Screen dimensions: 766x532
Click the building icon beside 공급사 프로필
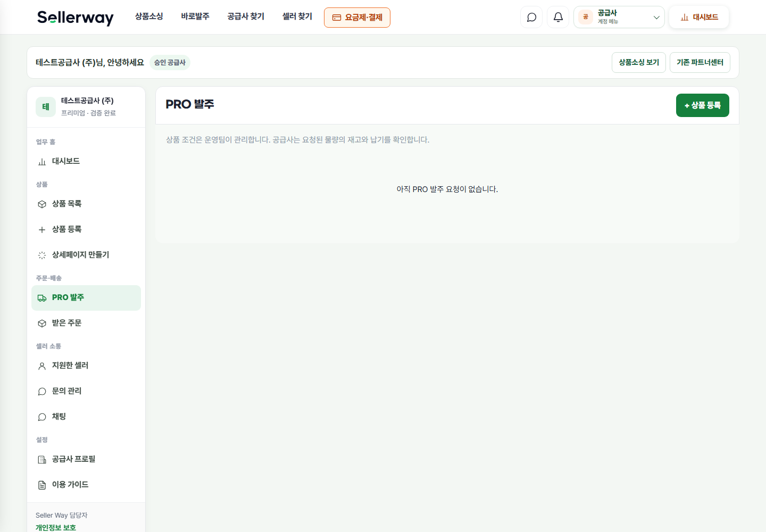click(42, 460)
